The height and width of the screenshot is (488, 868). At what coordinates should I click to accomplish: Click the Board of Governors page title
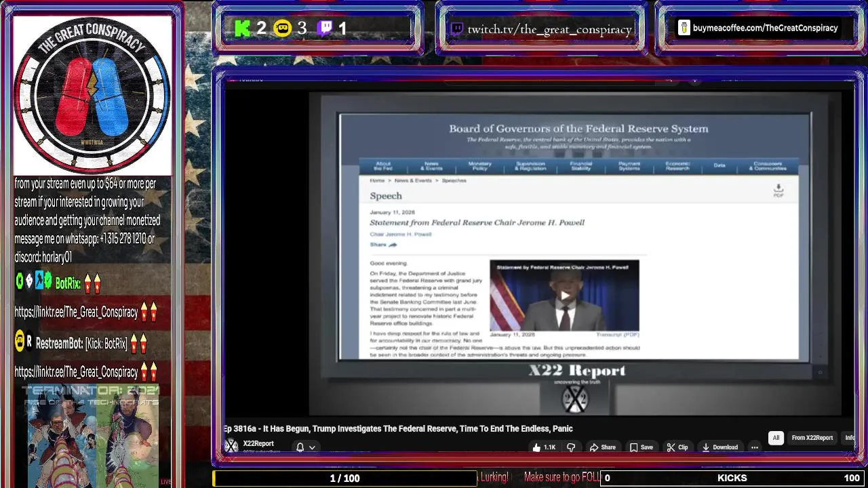pos(578,129)
